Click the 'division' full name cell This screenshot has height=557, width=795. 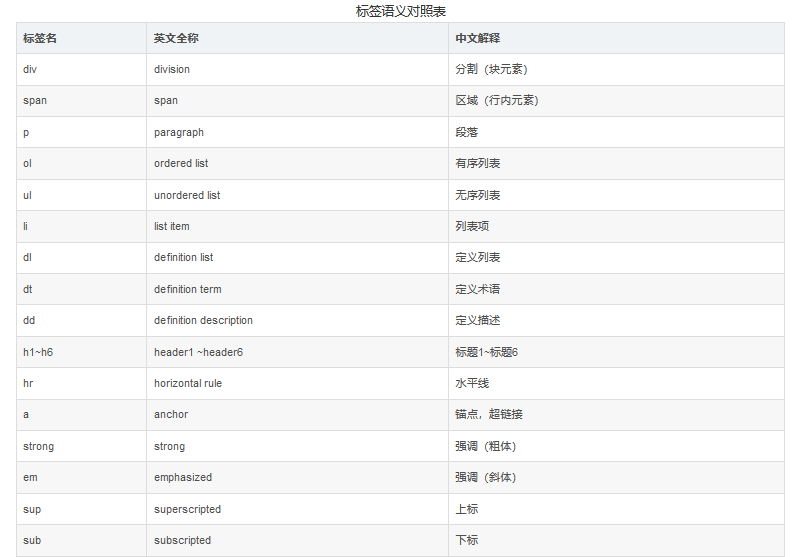pyautogui.click(x=298, y=69)
